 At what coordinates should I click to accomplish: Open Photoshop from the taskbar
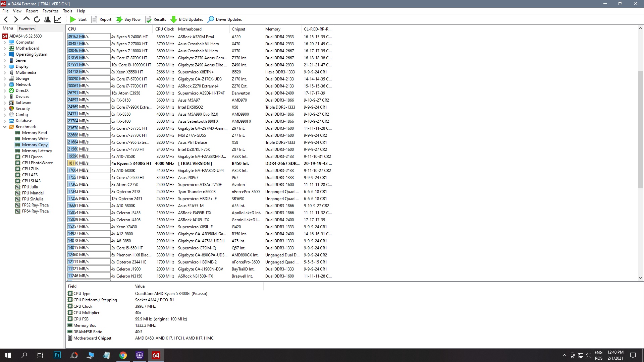pos(57,355)
